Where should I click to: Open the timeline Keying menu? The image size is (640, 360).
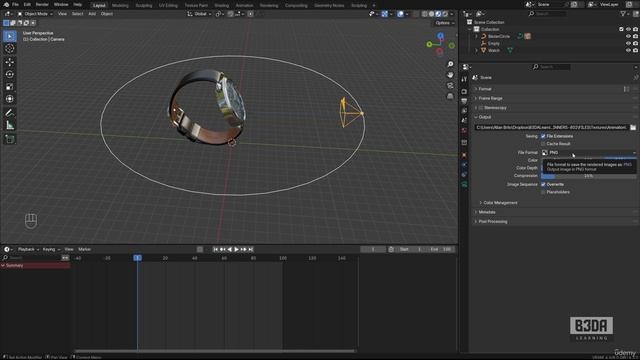coord(51,249)
